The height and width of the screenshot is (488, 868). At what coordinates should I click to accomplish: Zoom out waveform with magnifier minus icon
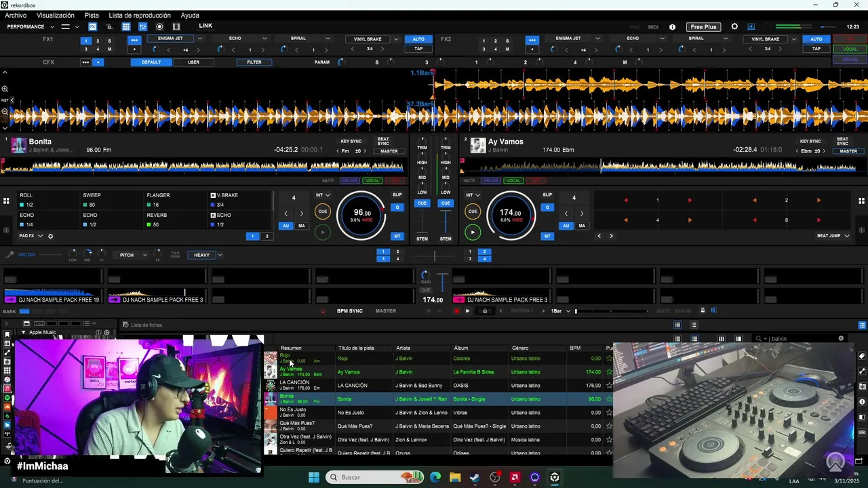point(5,111)
